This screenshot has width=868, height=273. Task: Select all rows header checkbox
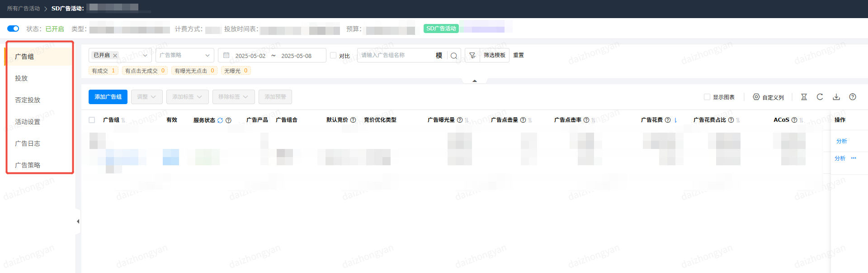[92, 120]
